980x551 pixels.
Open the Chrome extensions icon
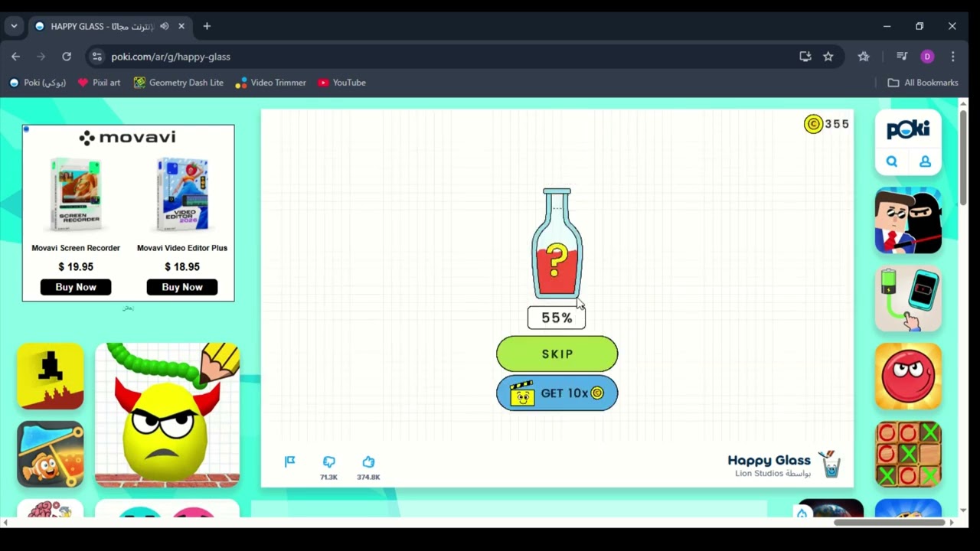click(x=864, y=57)
